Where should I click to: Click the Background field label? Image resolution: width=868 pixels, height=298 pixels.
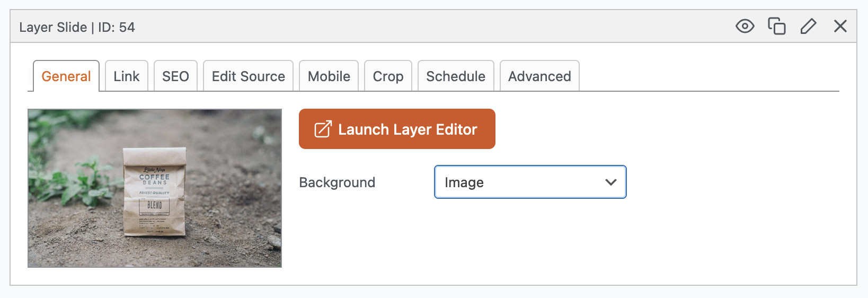tap(337, 182)
